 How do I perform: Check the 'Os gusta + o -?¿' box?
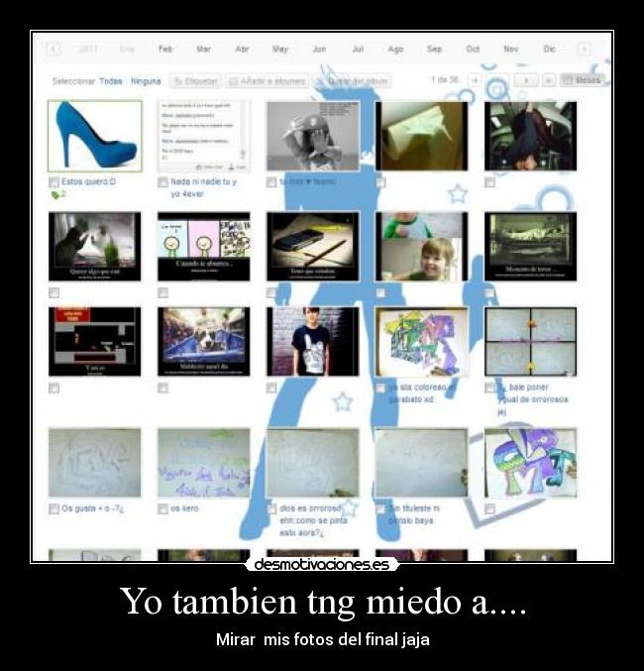tap(54, 508)
